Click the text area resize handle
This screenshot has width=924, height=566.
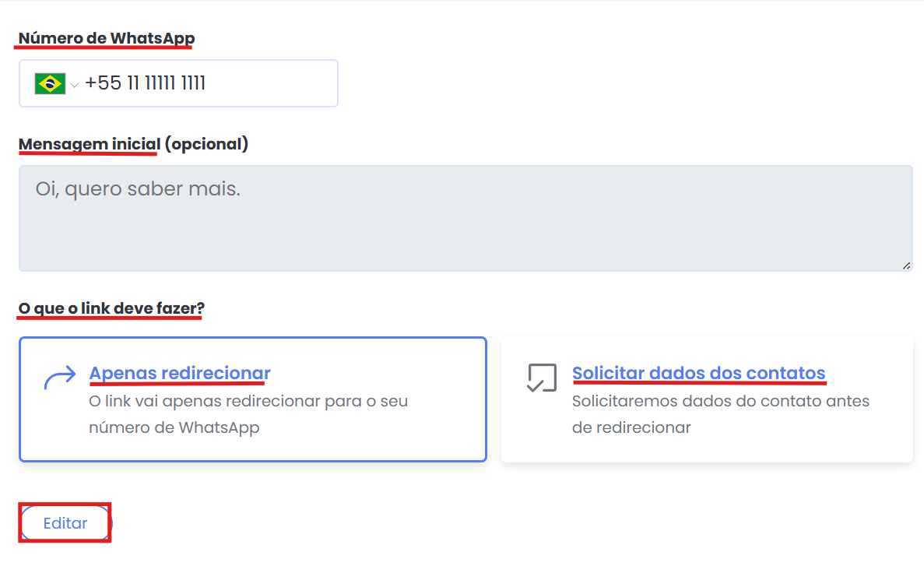click(906, 265)
